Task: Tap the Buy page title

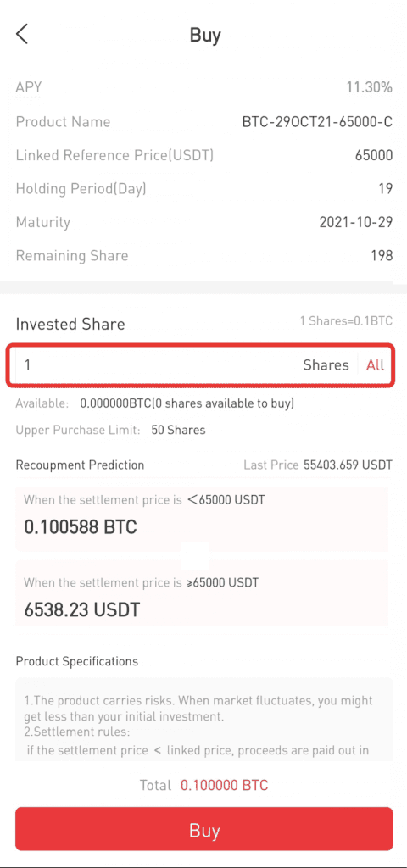Action: 205,35
